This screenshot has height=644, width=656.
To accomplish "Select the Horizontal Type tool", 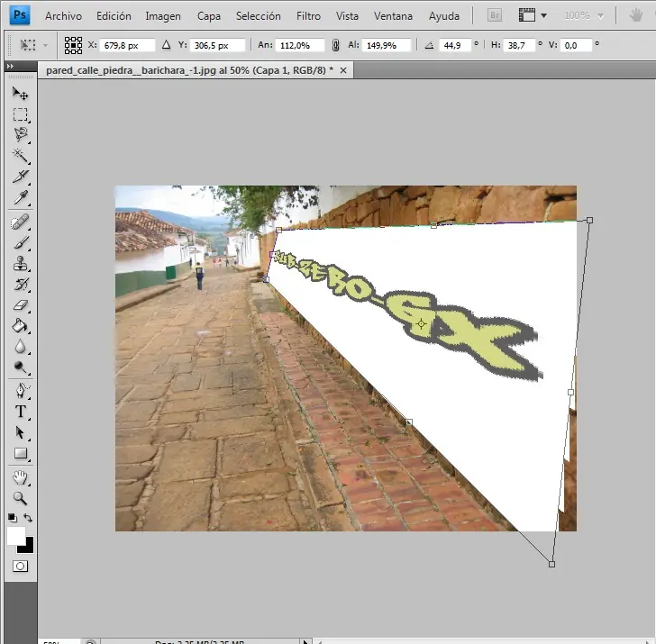I will 20,412.
